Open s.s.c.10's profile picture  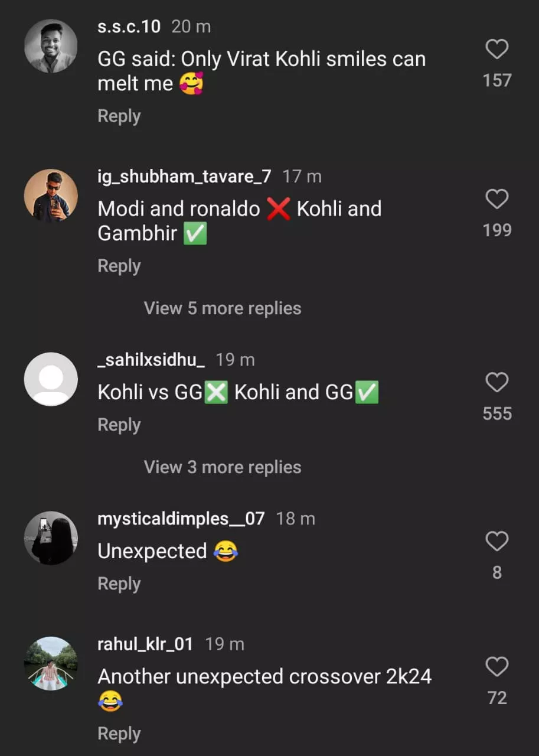tap(51, 46)
